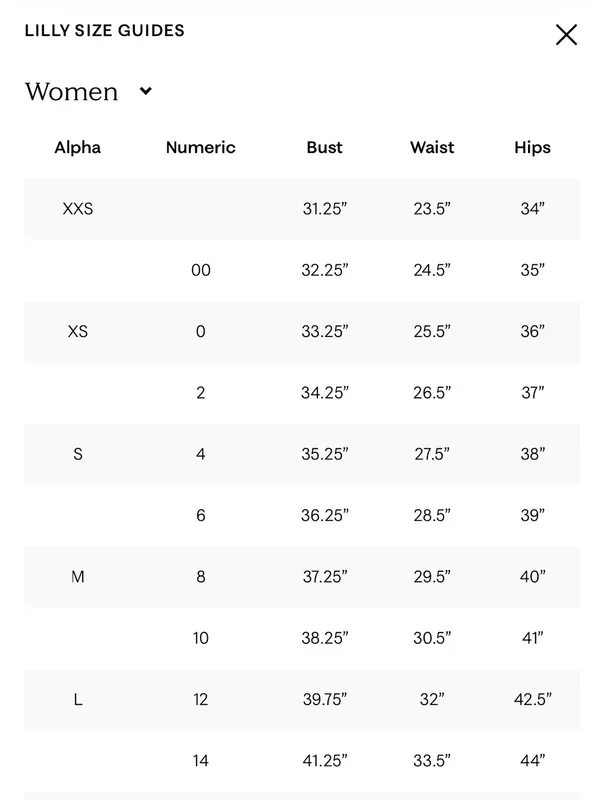Close the Lilly Size Guides panel
The height and width of the screenshot is (800, 600).
pos(566,35)
